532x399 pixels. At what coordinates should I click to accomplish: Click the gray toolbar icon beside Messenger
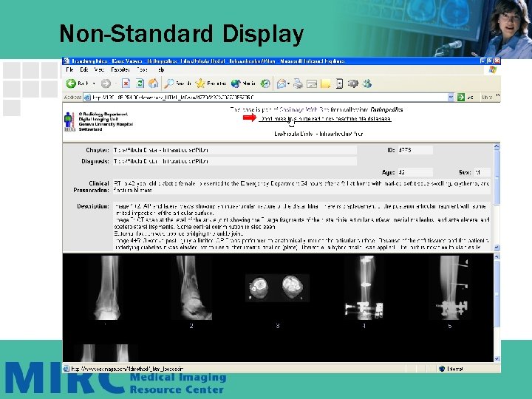pos(353,83)
